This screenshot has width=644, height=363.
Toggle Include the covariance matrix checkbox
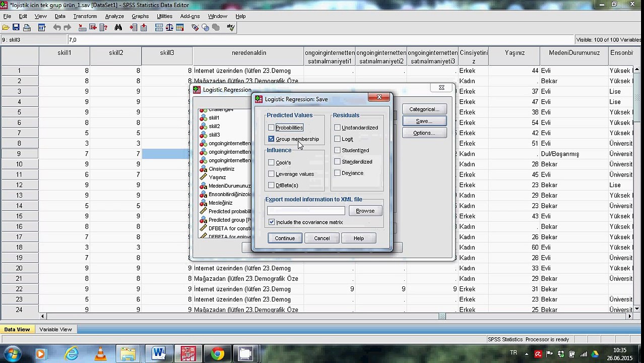272,222
